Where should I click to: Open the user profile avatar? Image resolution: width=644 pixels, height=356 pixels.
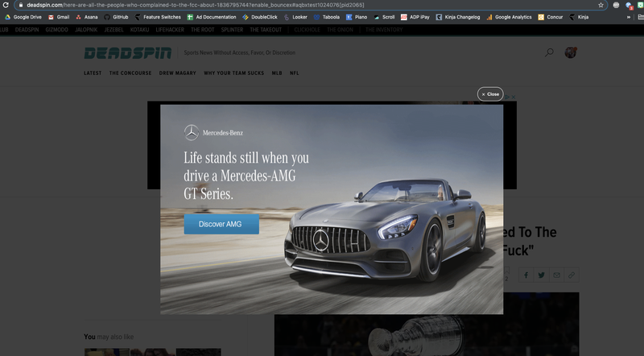click(x=571, y=52)
